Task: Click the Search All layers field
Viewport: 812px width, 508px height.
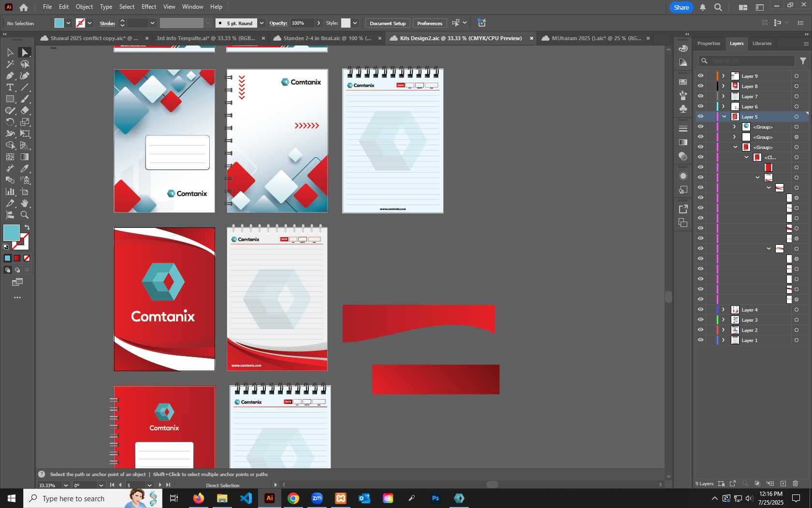Action: (747, 61)
